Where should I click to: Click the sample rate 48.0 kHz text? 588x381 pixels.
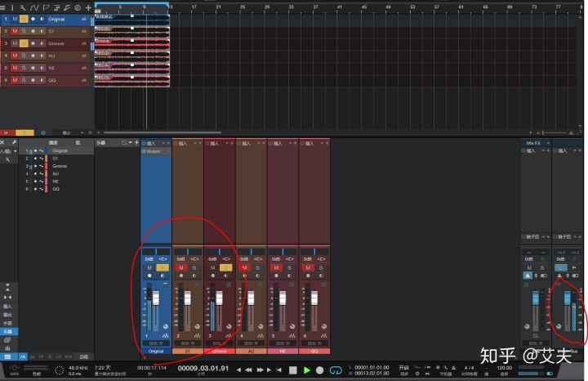coord(78,368)
